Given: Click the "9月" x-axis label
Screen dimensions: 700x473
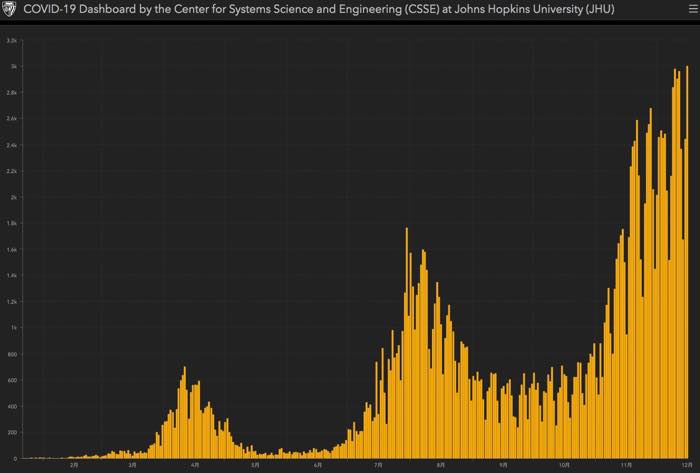Looking at the screenshot, I should point(503,465).
